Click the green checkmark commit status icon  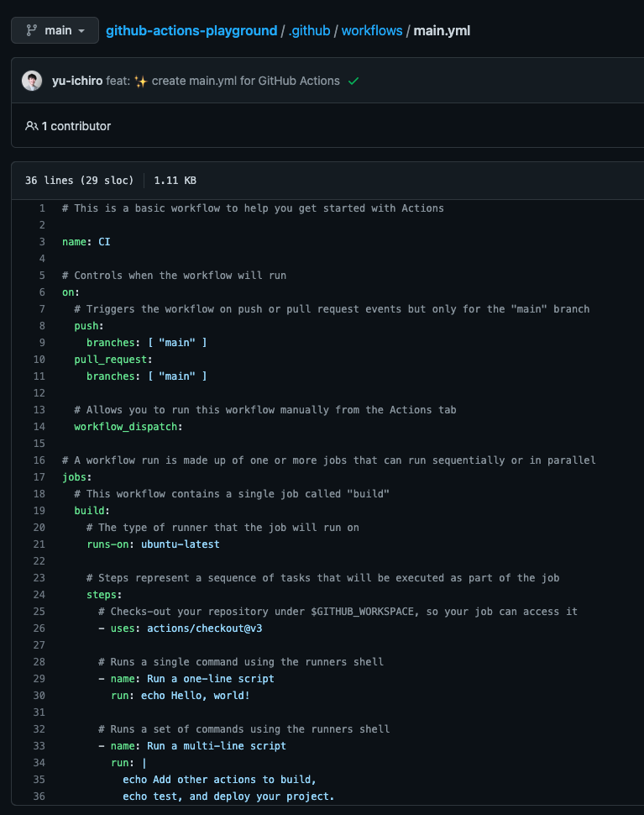pos(353,81)
